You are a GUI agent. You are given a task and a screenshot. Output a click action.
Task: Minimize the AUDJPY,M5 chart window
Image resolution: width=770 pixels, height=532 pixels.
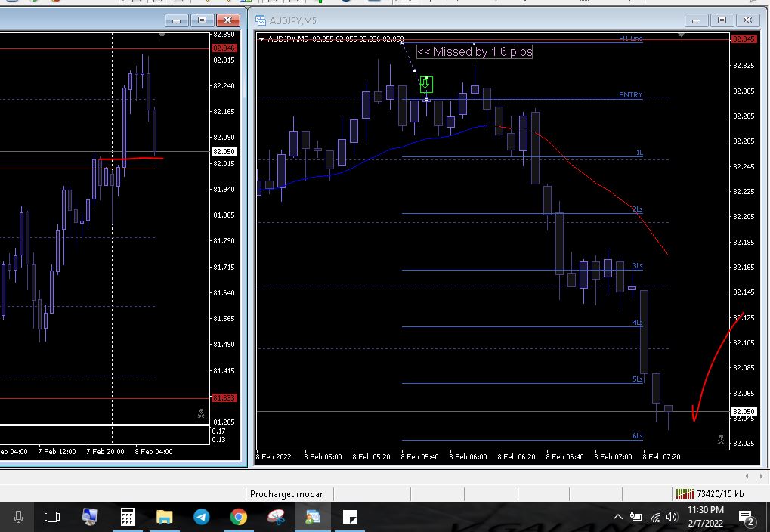pos(697,20)
